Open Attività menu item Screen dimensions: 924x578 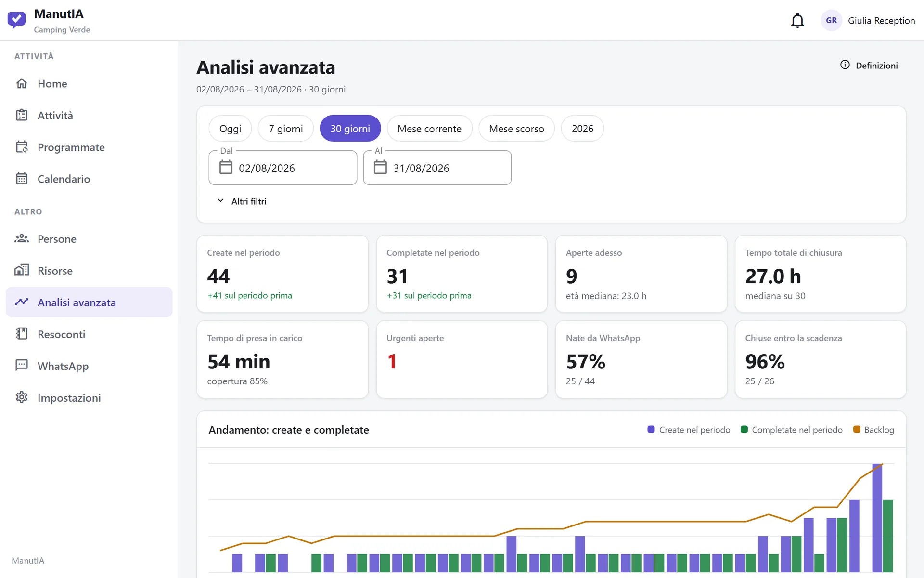pos(89,115)
